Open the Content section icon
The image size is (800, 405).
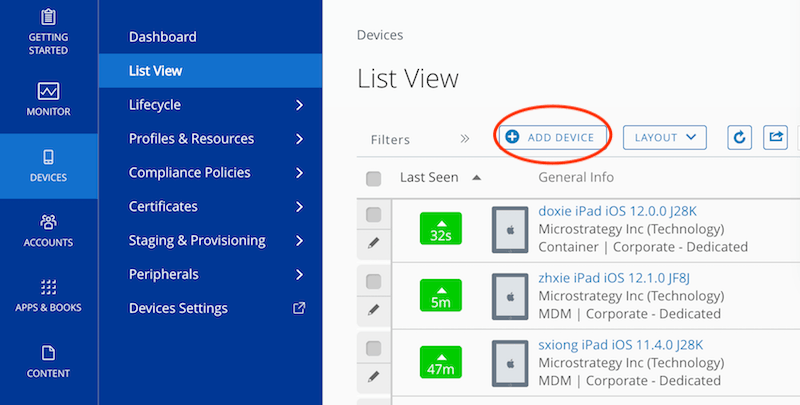[x=48, y=353]
